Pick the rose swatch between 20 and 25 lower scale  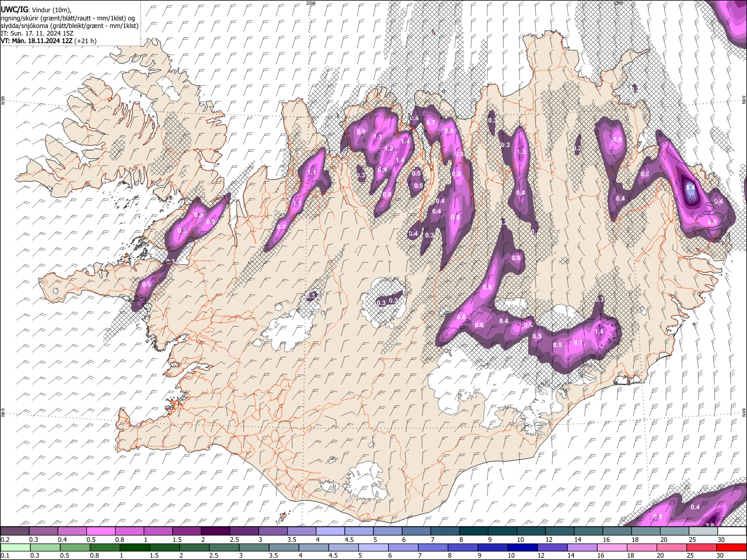(672, 547)
